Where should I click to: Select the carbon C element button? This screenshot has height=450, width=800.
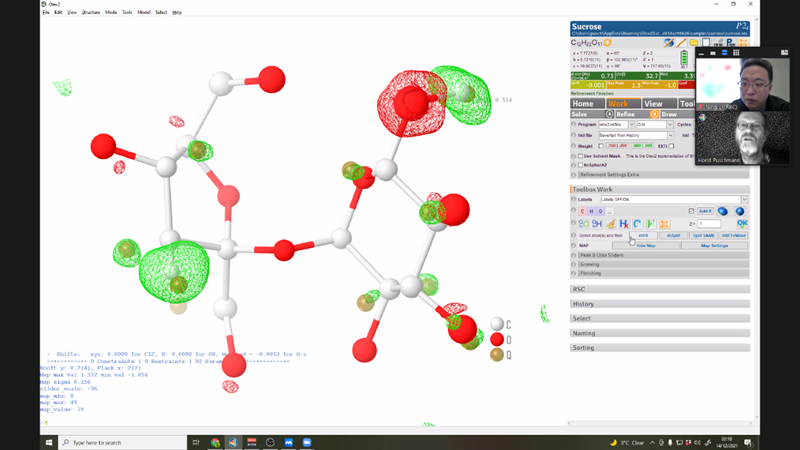click(583, 211)
